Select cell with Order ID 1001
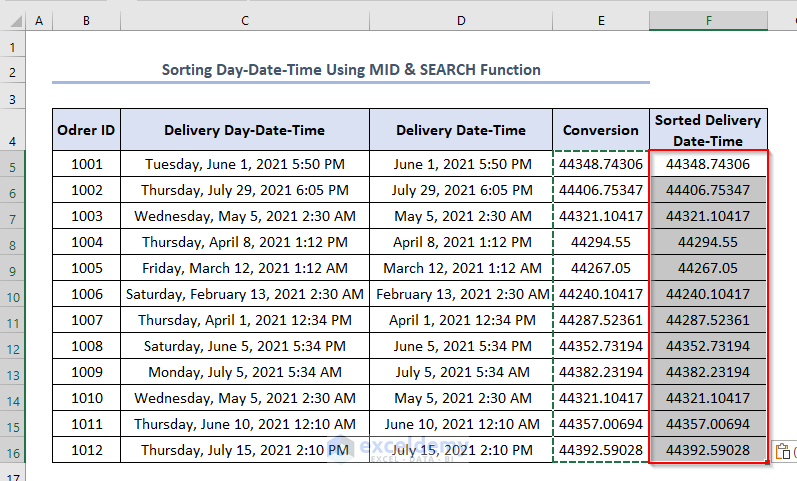 tap(86, 164)
